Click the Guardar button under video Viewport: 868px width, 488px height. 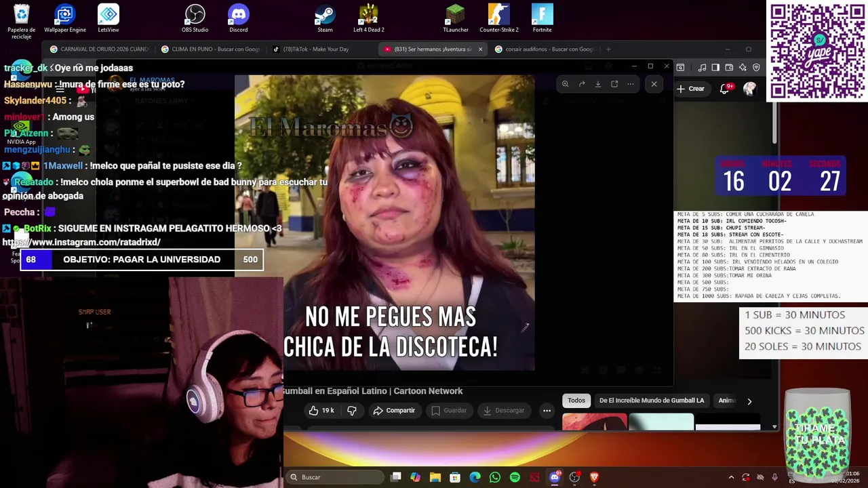coord(449,410)
